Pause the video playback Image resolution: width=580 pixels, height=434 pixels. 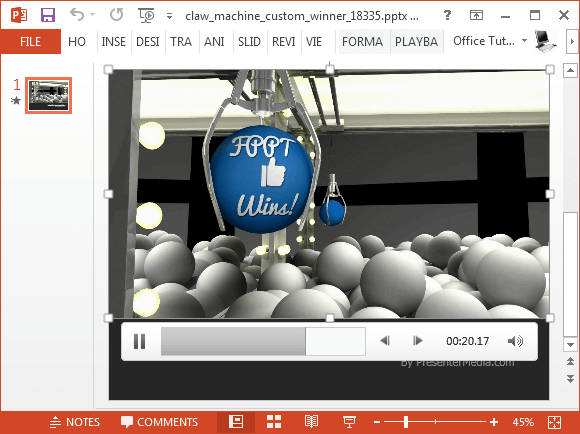[139, 341]
